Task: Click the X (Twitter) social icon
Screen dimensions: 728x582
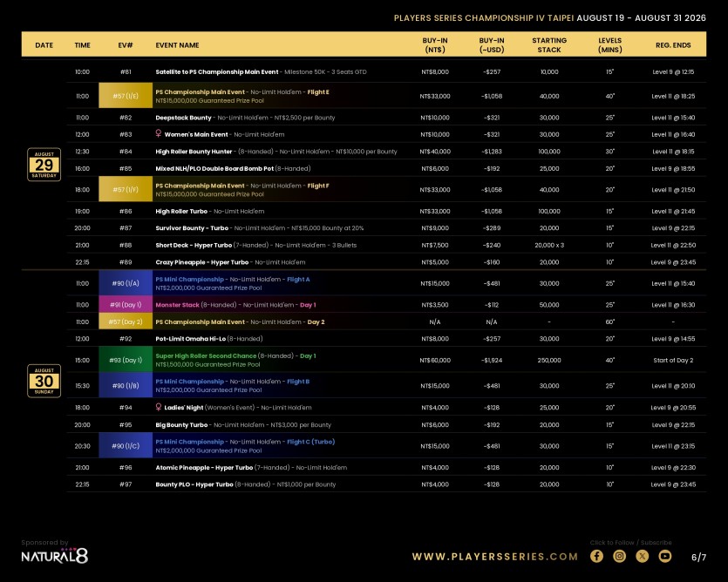Action: click(x=642, y=556)
